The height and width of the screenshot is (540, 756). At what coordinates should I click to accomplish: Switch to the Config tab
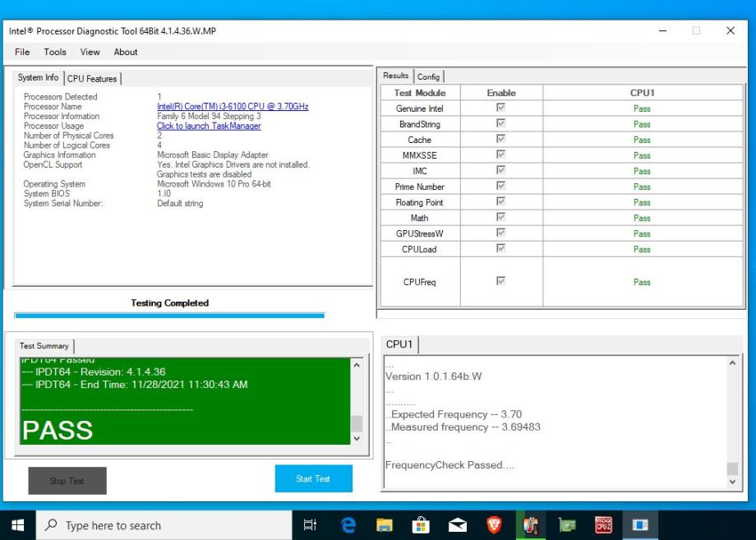point(429,76)
